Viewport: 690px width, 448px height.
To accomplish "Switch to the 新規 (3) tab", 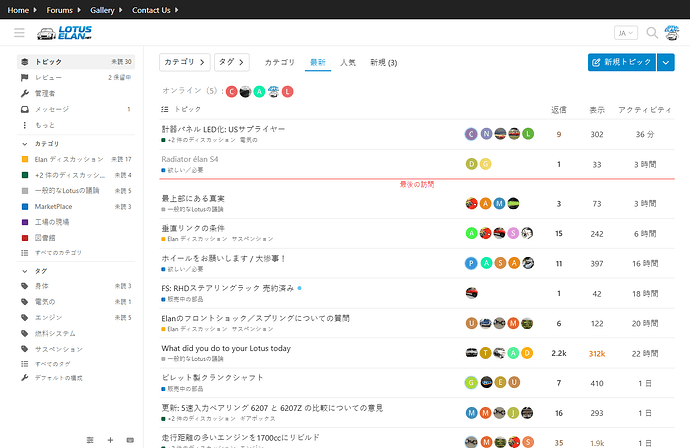I will click(384, 62).
